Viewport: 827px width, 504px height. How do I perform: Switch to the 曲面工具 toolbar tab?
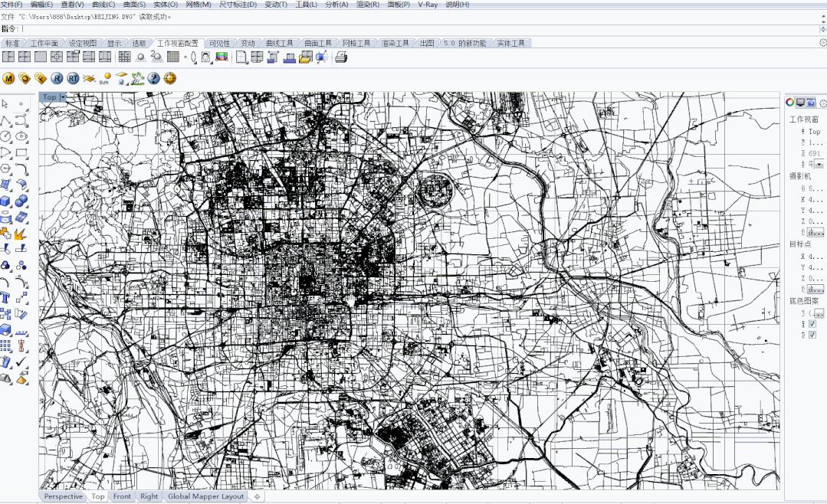coord(317,44)
